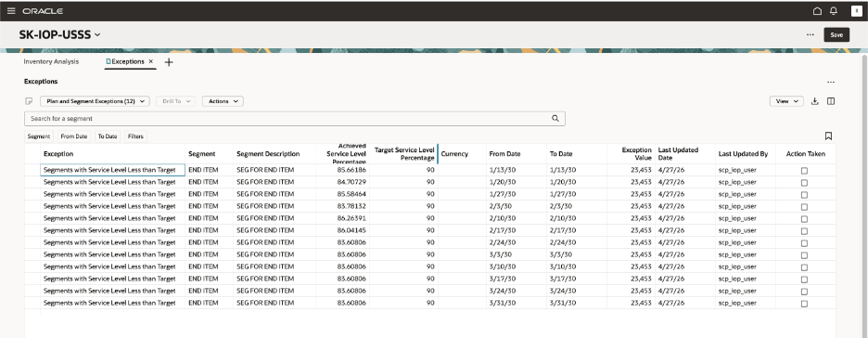Select achieved percentage 84.70729 cell
Image resolution: width=868 pixels, height=338 pixels.
343,182
